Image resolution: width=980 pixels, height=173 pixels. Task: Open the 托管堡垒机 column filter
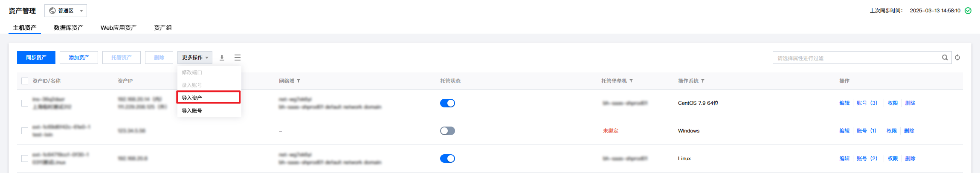(631, 81)
